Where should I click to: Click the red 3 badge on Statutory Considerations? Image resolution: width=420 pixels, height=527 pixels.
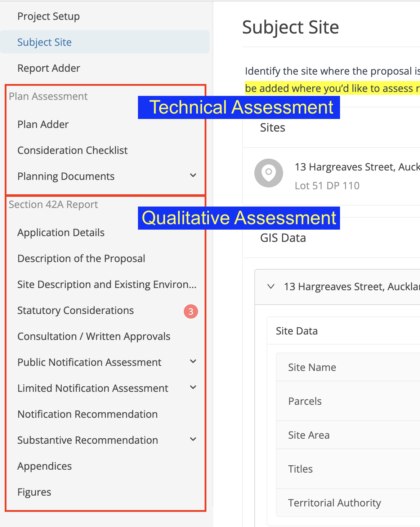coord(191,311)
